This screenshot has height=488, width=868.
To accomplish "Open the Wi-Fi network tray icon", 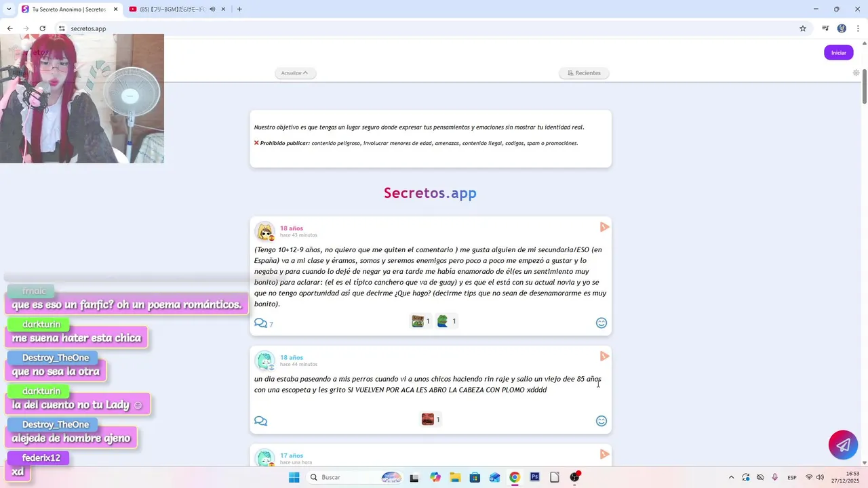I will [809, 477].
